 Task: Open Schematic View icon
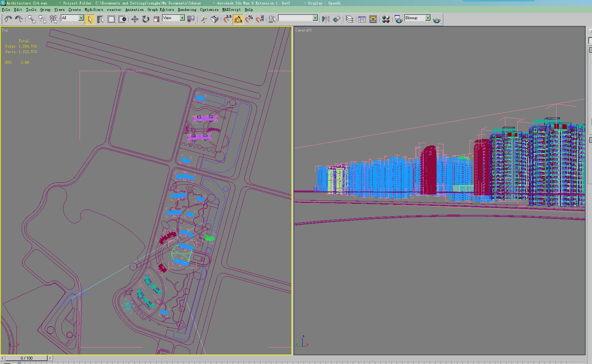[373, 19]
